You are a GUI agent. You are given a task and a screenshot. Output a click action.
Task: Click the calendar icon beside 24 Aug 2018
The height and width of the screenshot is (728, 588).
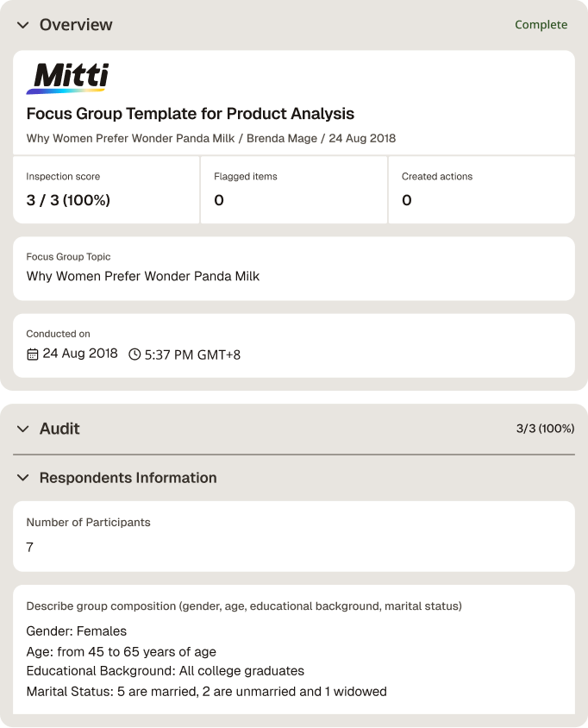tap(32, 355)
